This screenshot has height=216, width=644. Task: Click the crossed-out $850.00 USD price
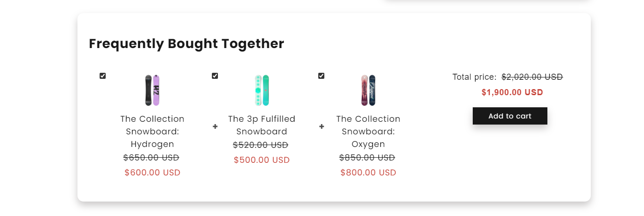[367, 158]
